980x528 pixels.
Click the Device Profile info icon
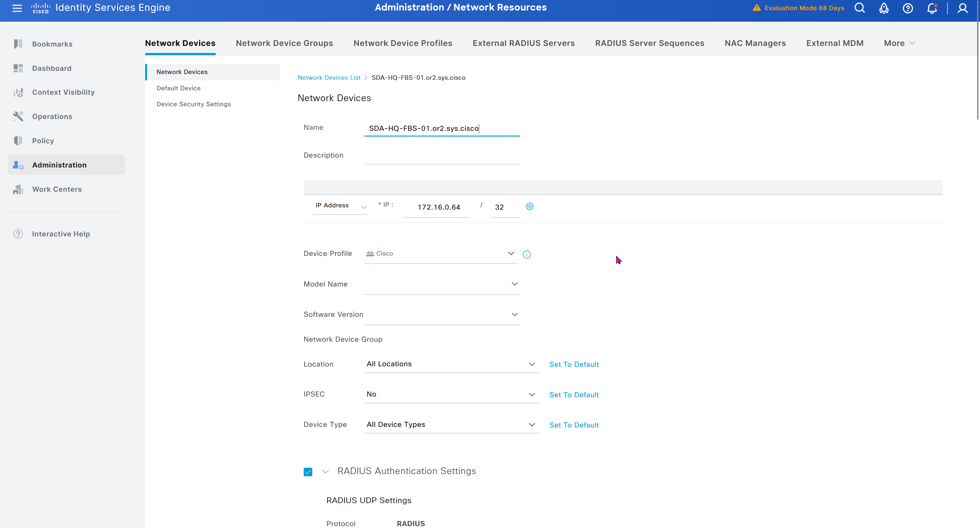[526, 255]
